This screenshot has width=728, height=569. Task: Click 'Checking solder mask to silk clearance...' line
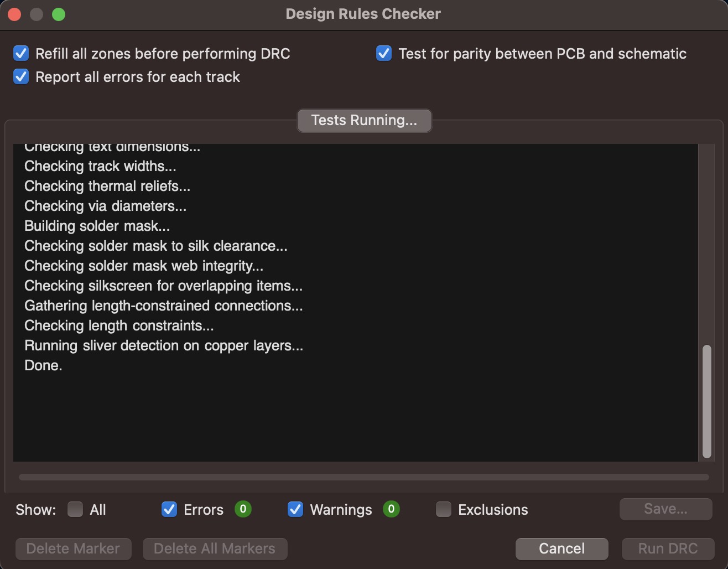(156, 246)
